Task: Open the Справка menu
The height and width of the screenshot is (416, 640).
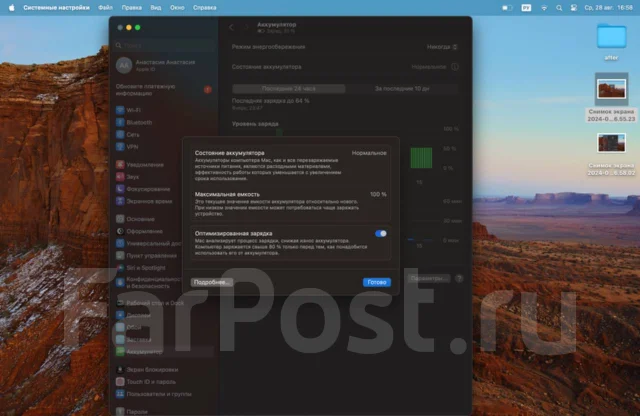Action: [x=204, y=8]
